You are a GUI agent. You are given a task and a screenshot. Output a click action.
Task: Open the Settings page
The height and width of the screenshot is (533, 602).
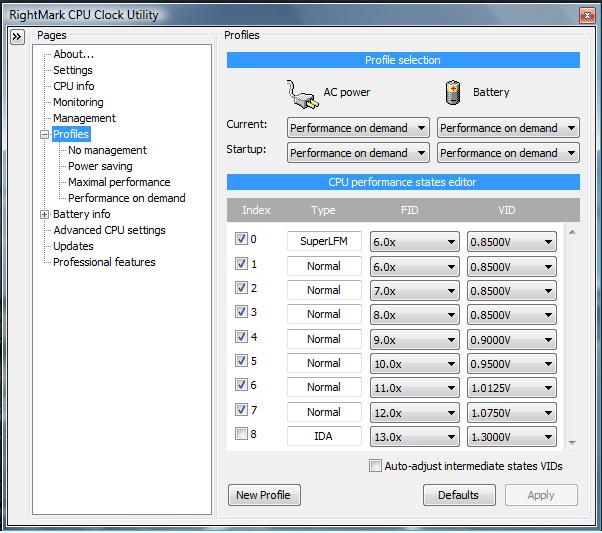[73, 70]
